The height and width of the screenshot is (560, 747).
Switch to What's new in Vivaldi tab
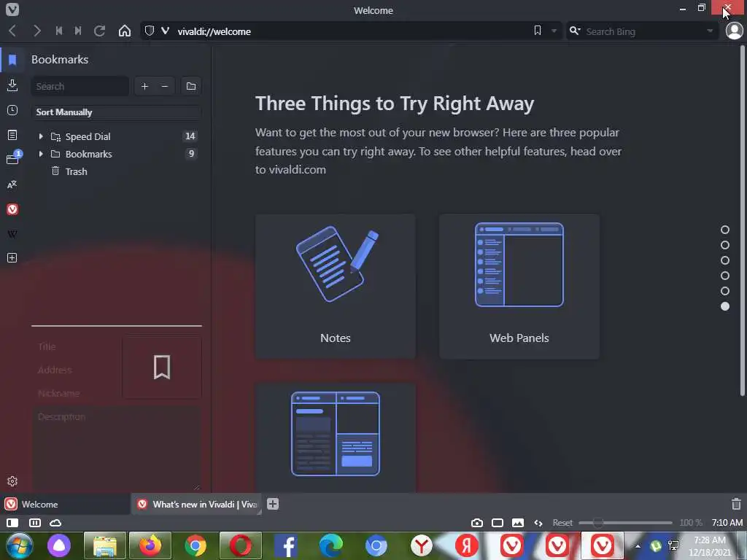(196, 505)
